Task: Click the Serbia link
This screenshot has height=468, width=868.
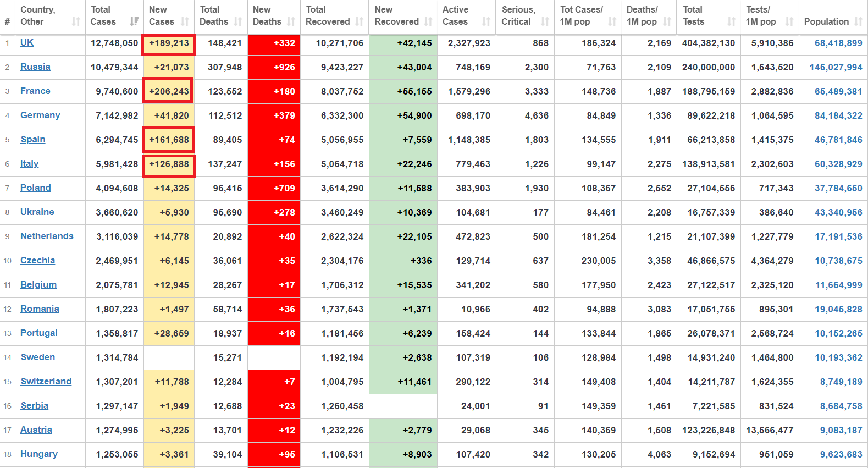Action: click(x=35, y=405)
